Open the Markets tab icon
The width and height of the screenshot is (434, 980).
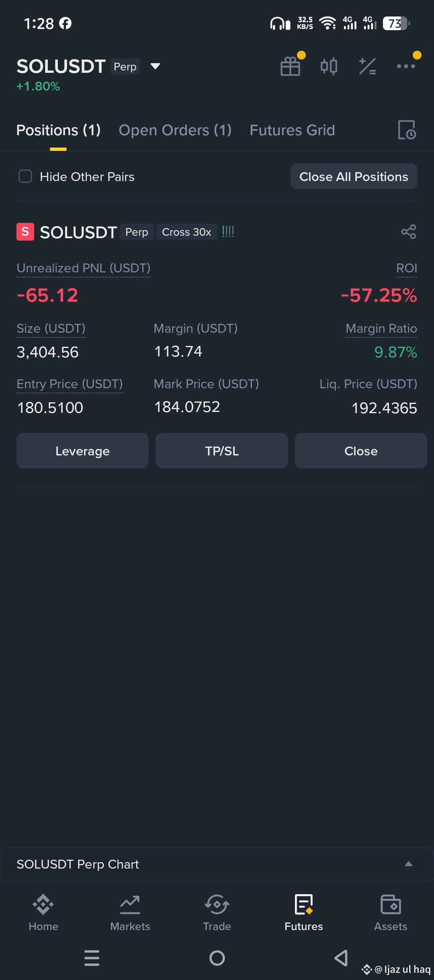pos(130,904)
